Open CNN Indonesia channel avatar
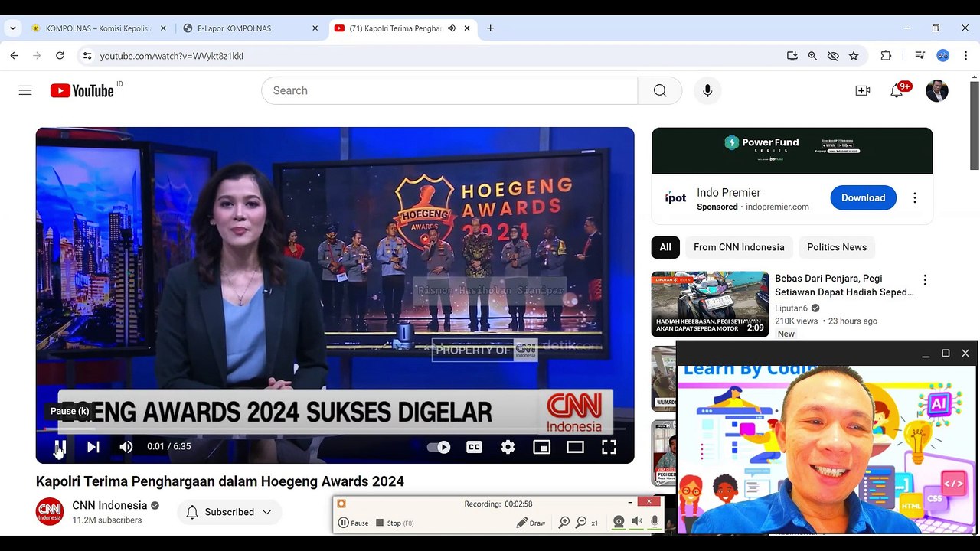Viewport: 980px width, 551px height. [x=50, y=511]
